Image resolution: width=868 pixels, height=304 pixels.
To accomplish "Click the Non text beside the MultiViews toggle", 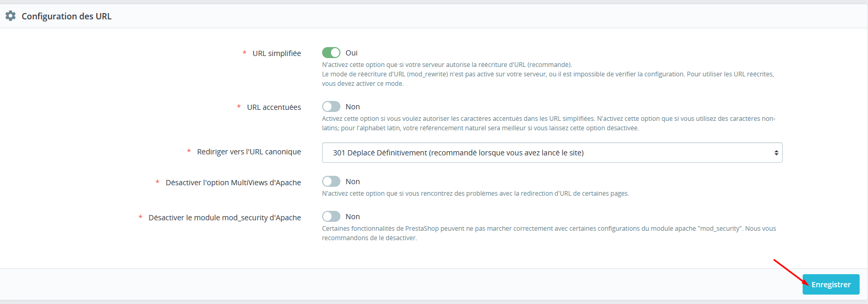I will click(352, 182).
